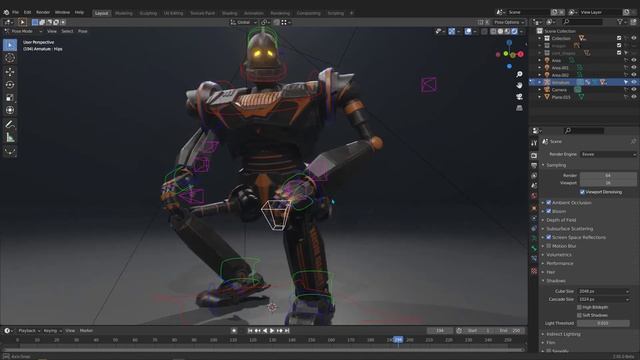Select the Scale tool
The image size is (640, 360).
(10, 97)
